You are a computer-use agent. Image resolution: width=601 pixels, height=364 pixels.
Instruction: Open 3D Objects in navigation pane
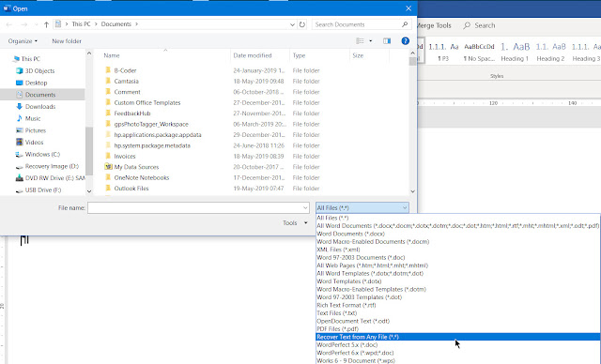click(x=39, y=70)
